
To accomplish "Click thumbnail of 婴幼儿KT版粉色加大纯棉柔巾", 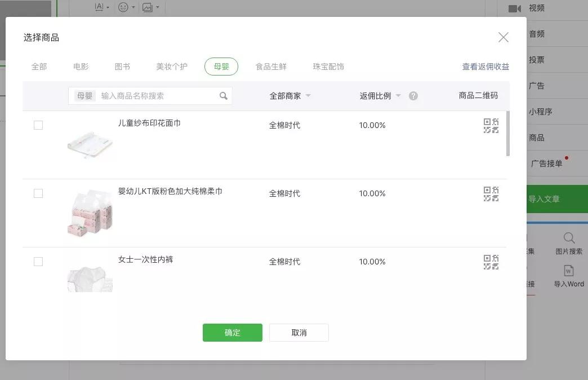I will (90, 213).
